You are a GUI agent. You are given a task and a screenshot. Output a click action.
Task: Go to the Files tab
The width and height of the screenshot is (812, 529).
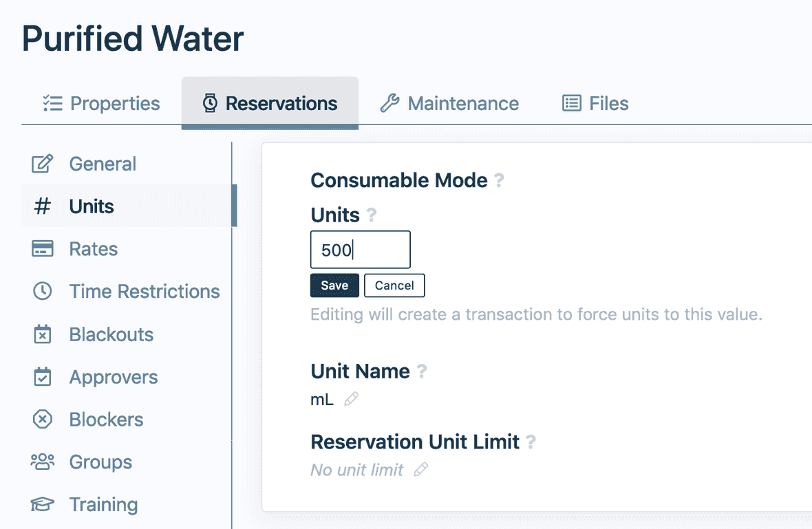tap(595, 103)
